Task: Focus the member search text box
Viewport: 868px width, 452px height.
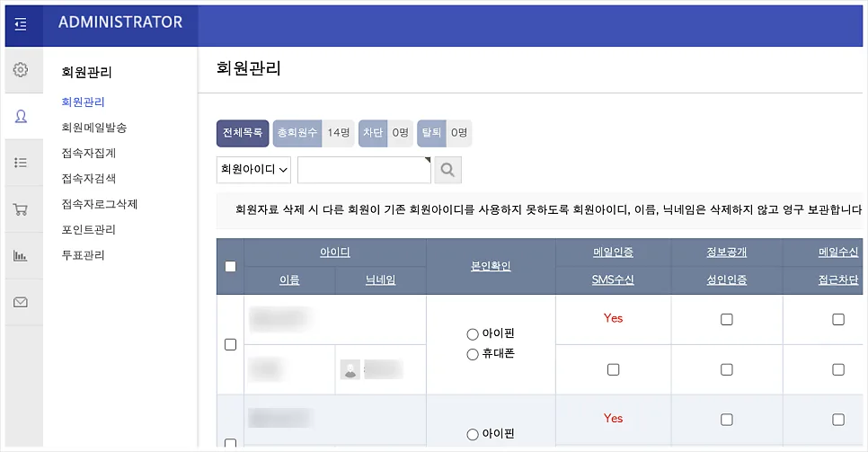Action: (364, 170)
